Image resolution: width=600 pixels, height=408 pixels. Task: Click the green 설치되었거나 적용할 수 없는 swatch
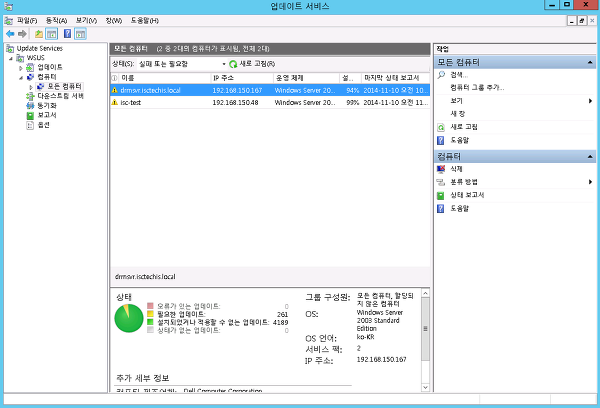pos(150,322)
